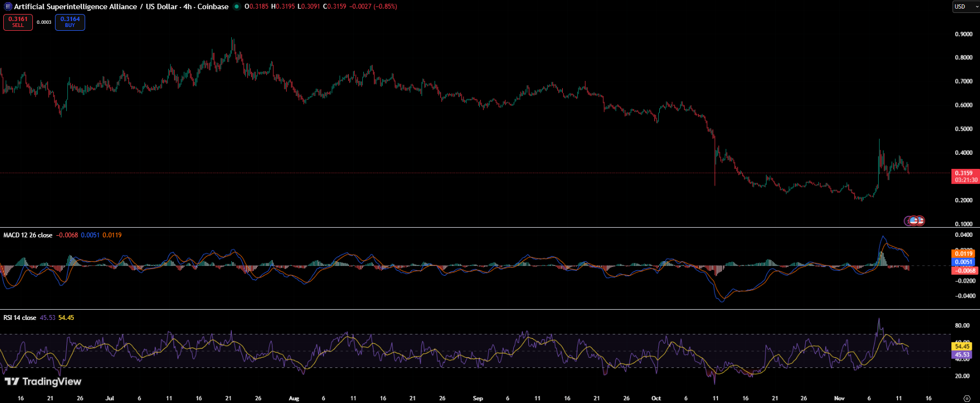Click the yellow 54.45 value in RSI legend

tap(66, 318)
